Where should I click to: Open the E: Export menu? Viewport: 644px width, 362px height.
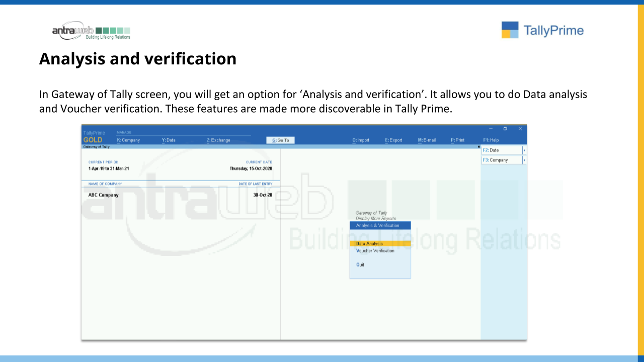(x=393, y=140)
